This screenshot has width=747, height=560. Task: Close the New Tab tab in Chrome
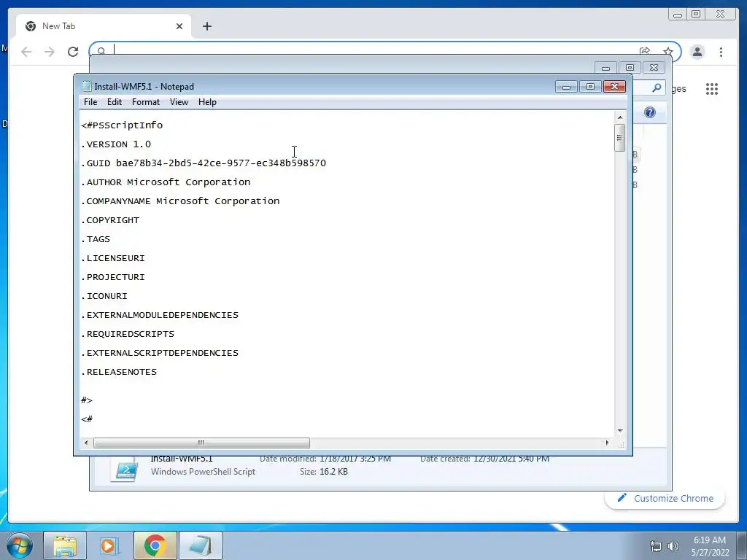coord(179,26)
